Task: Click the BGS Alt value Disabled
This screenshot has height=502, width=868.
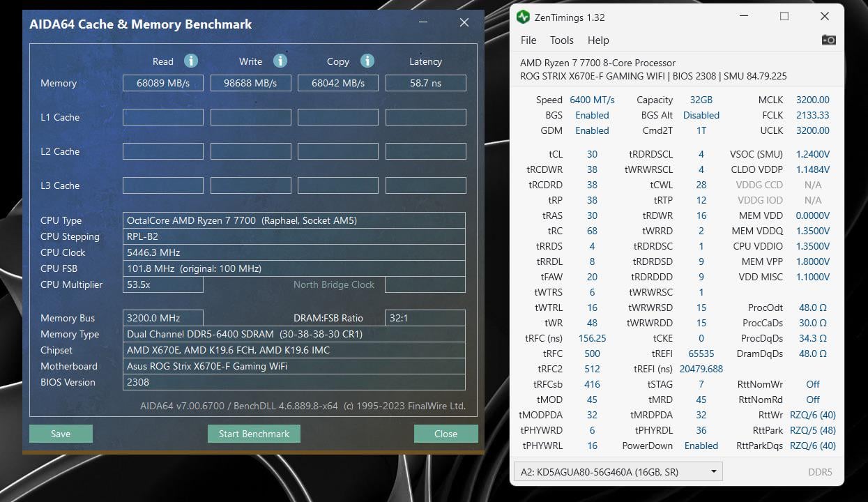Action: click(x=701, y=115)
